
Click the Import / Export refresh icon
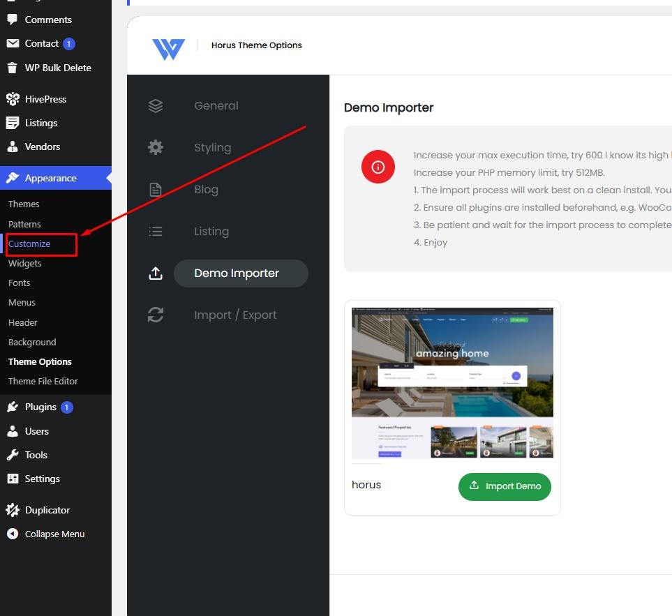pos(155,315)
